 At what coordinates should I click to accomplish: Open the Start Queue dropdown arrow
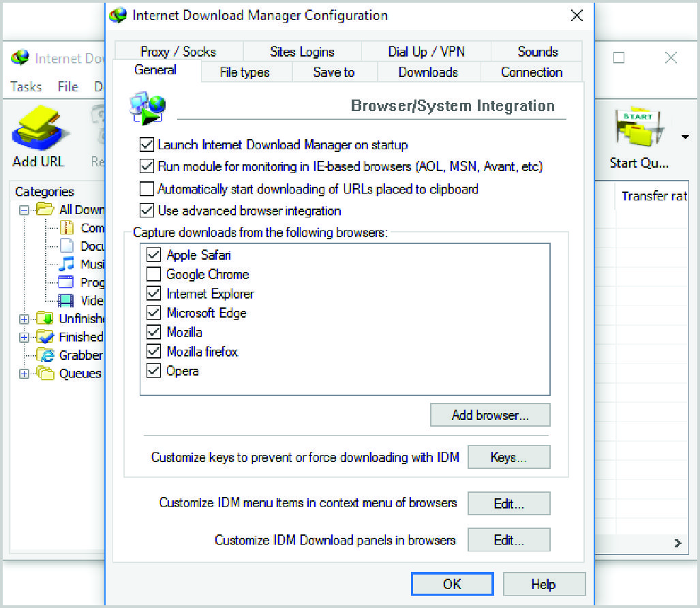(685, 136)
